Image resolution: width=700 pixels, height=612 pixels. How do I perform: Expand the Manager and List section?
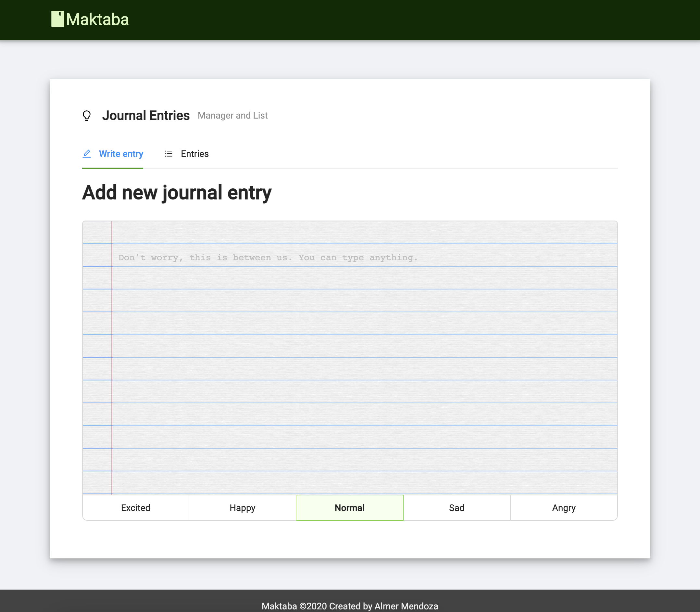click(233, 116)
